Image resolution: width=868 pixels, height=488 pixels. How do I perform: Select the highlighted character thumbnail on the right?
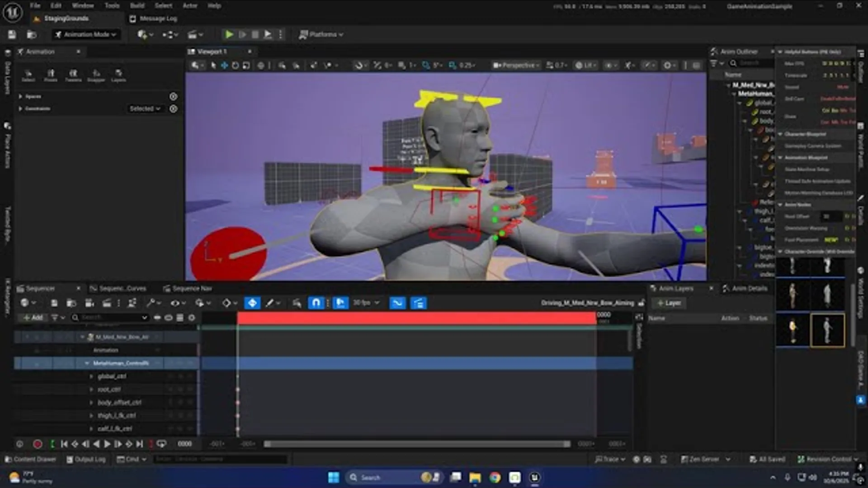coord(828,330)
